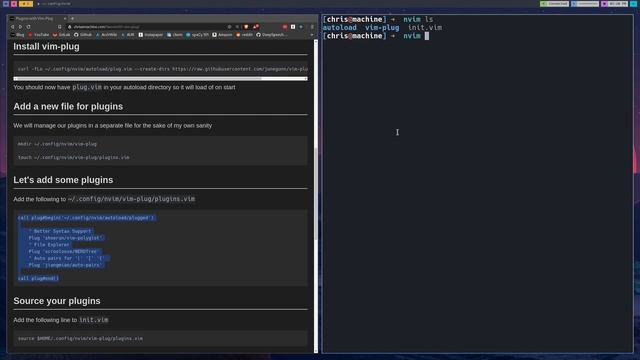Open the YouTube bookmark
640x360 pixels.
tap(39, 35)
